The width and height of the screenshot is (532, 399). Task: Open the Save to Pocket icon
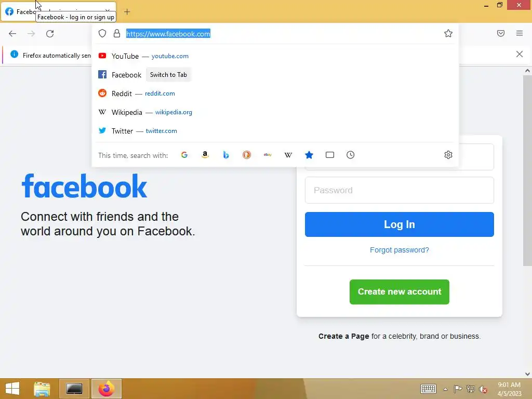(501, 33)
